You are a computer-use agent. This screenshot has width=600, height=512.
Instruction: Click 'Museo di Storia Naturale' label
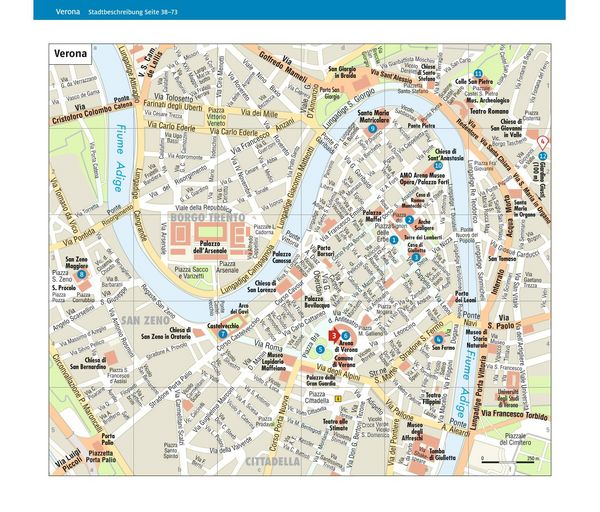[476, 339]
